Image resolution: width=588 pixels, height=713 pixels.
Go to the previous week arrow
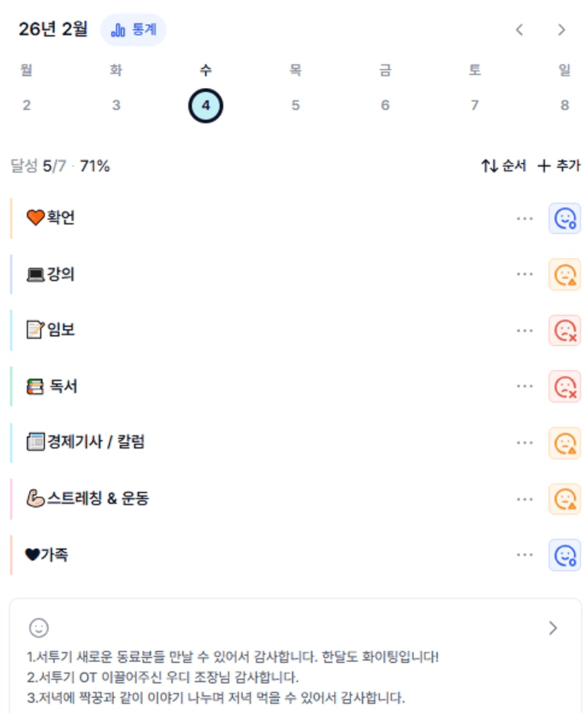(x=520, y=30)
